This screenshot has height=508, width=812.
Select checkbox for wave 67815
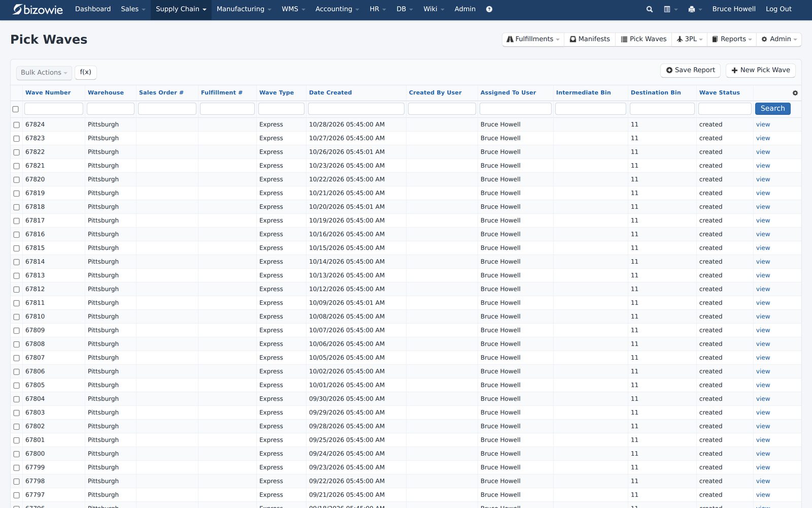point(16,248)
